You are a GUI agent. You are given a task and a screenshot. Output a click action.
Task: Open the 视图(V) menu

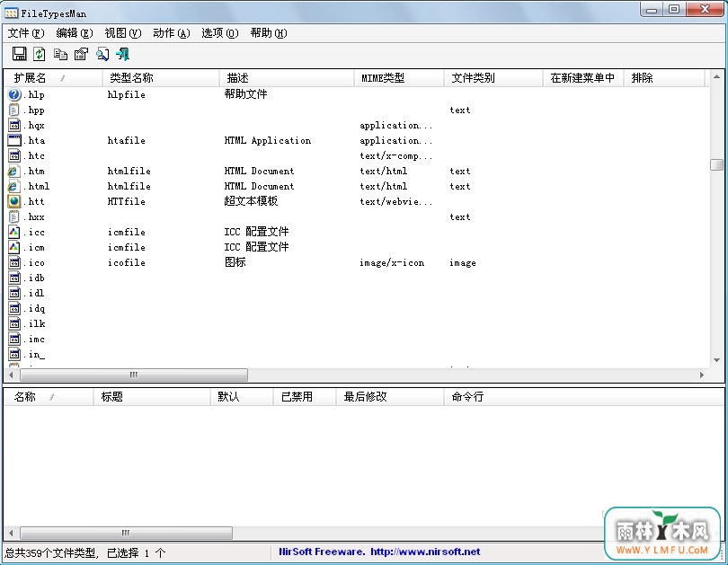click(122, 33)
